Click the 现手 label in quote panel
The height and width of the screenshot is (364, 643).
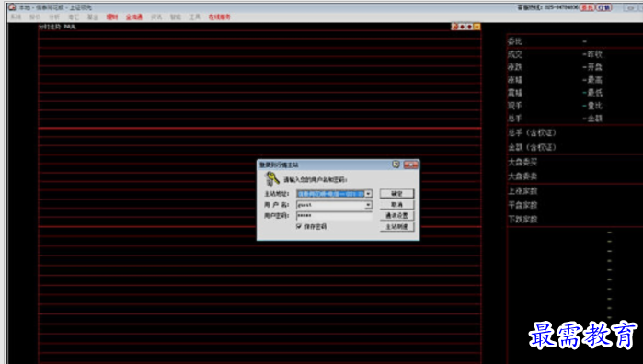[x=515, y=106]
